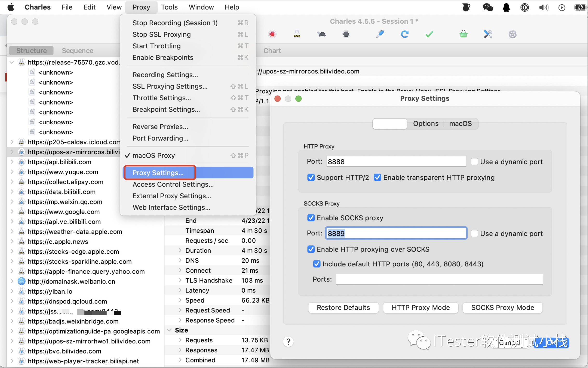Image resolution: width=588 pixels, height=368 pixels.
Task: Expand https://mp.weixin.qq.com node
Action: point(12,202)
